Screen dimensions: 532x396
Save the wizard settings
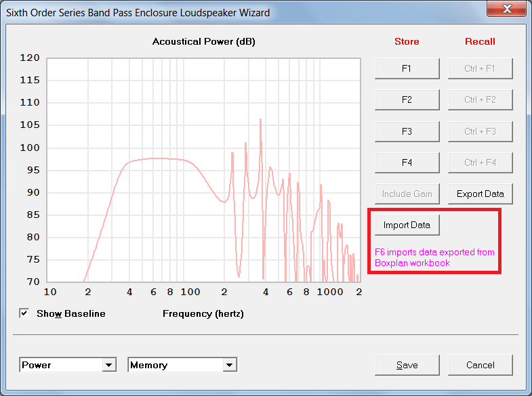pos(407,365)
